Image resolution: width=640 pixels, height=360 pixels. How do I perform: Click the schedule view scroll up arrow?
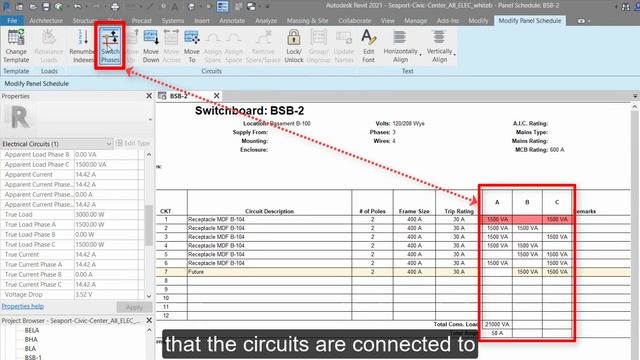[x=635, y=107]
